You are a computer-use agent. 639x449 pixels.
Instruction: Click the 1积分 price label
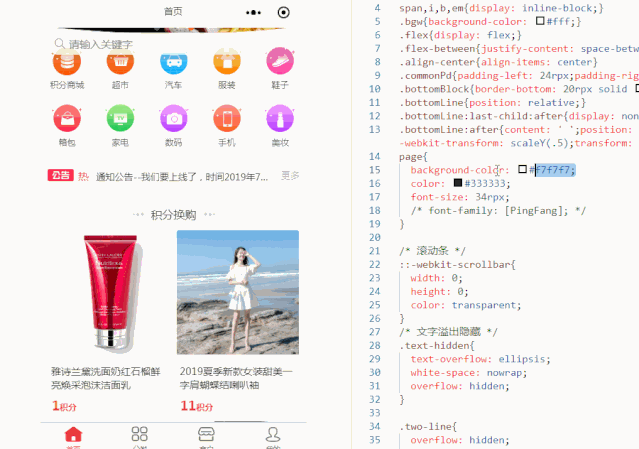(x=64, y=406)
